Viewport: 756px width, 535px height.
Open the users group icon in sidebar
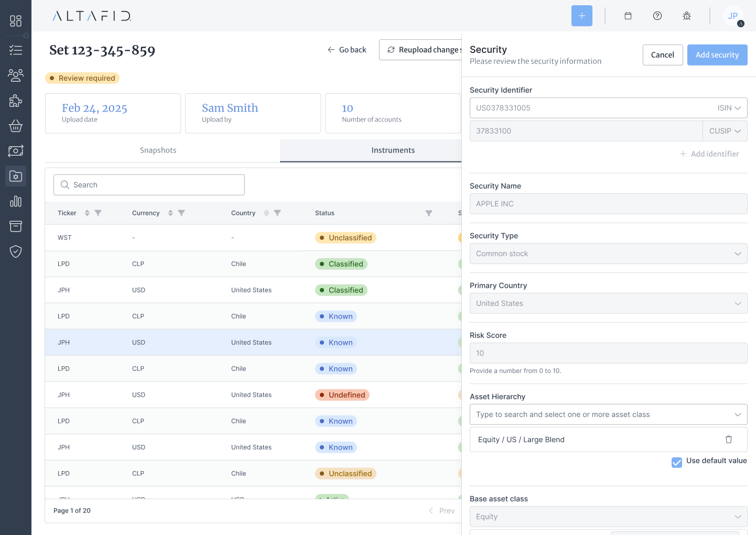point(16,75)
